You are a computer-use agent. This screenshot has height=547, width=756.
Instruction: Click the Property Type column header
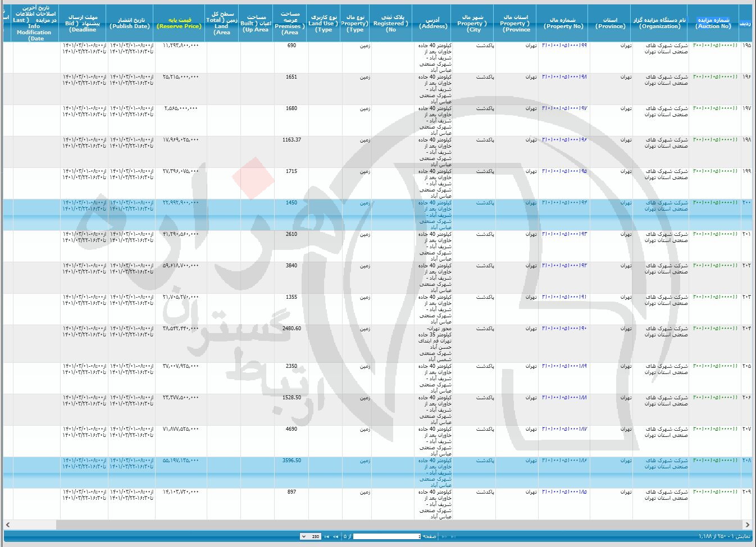(x=355, y=23)
